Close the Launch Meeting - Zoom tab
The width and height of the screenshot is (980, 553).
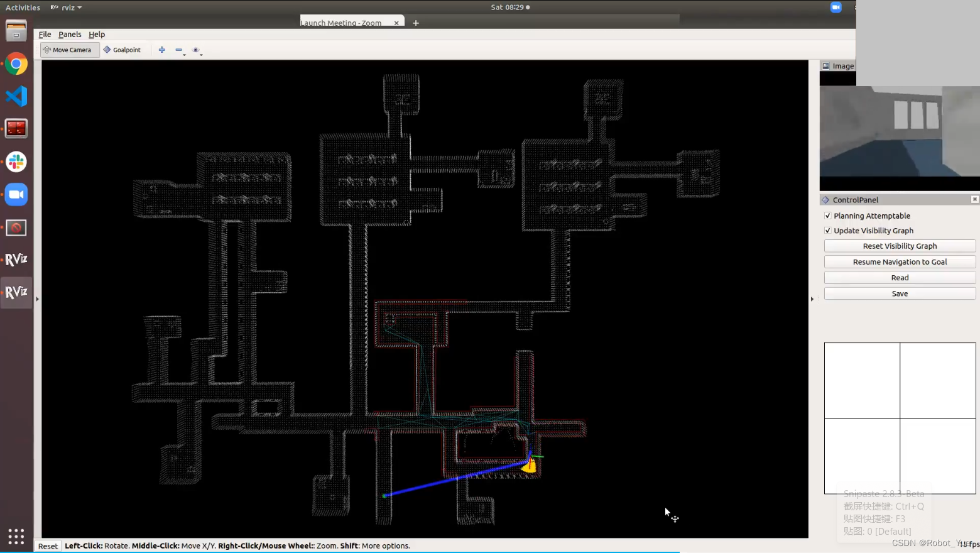pyautogui.click(x=396, y=23)
